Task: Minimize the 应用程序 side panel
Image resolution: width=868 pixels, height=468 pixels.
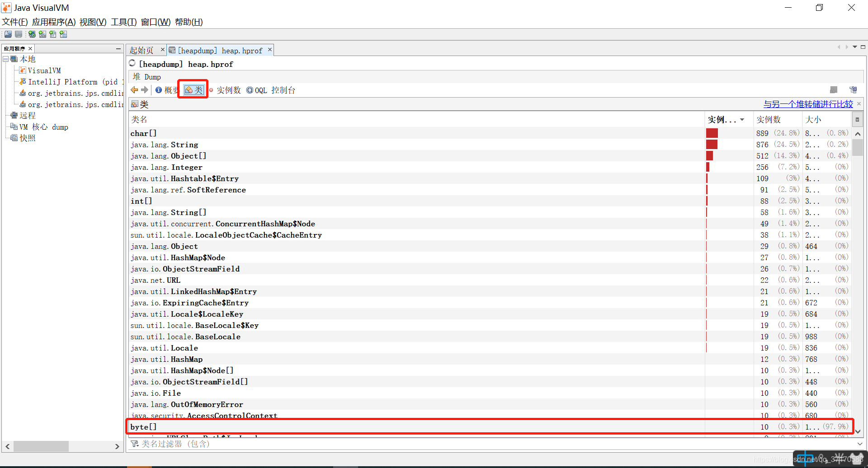Action: [x=118, y=49]
